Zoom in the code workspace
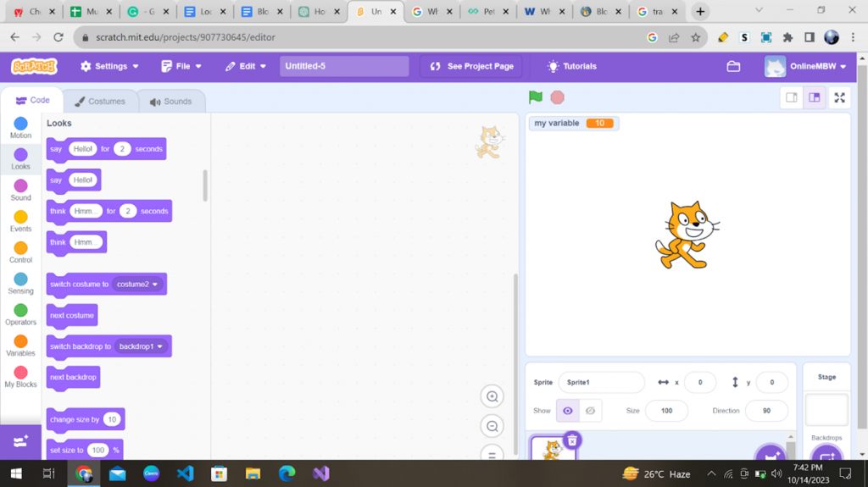 (492, 396)
